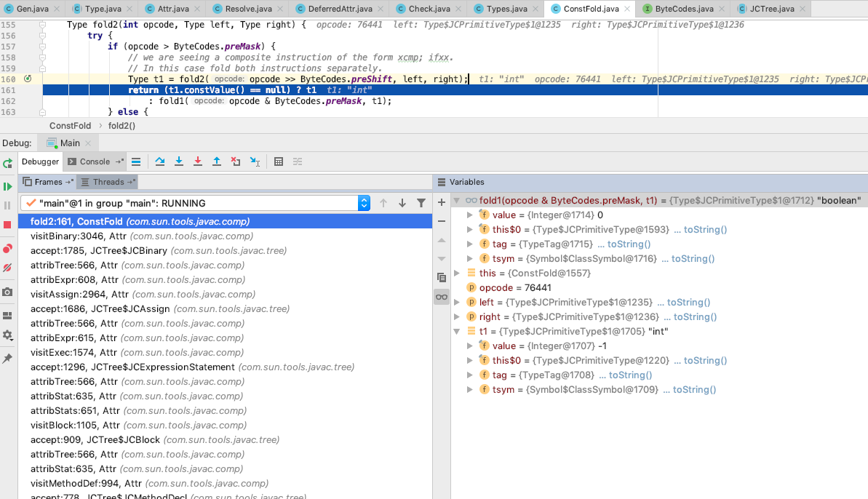Select visitMethodDef:994 stack frame

click(225, 484)
